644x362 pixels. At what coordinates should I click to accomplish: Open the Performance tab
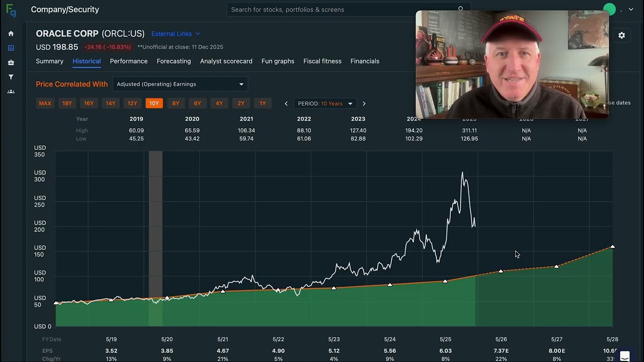[x=129, y=61]
